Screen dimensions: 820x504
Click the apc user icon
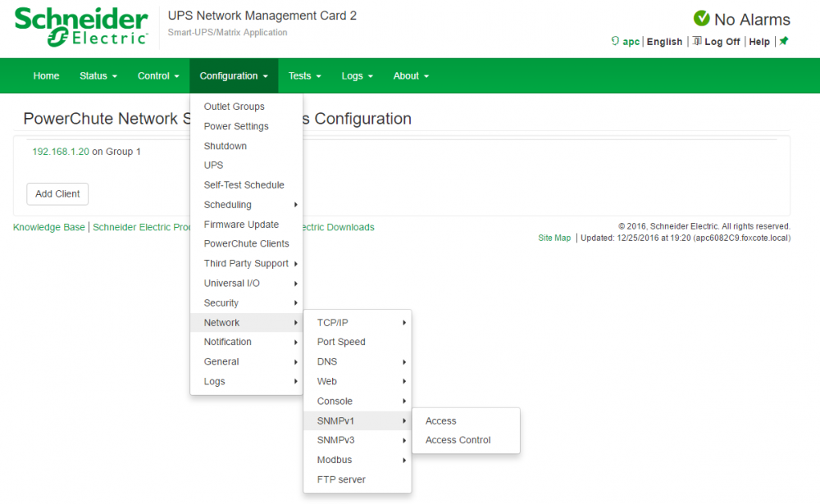pyautogui.click(x=615, y=41)
